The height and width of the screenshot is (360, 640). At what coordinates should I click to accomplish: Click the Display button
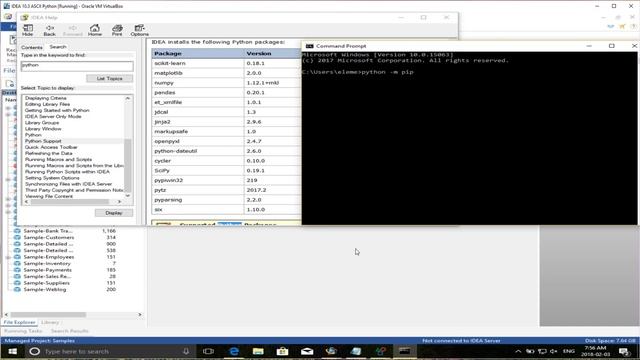click(x=113, y=213)
